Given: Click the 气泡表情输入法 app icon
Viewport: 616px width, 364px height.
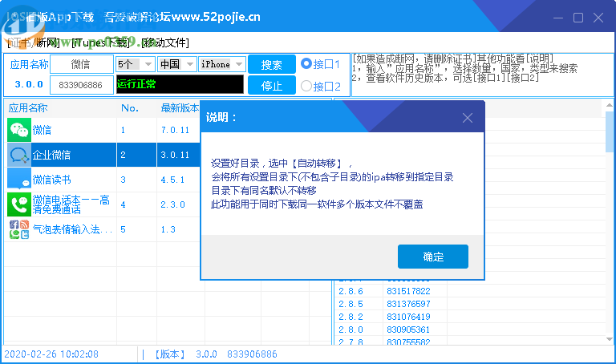Looking at the screenshot, I should [19, 229].
